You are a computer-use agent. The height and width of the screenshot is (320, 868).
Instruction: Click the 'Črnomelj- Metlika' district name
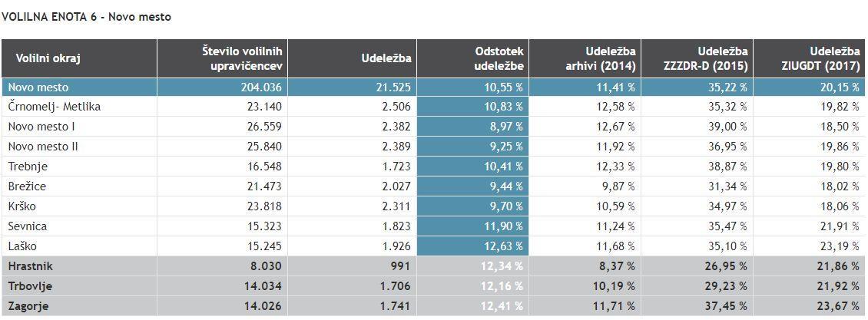[54, 107]
